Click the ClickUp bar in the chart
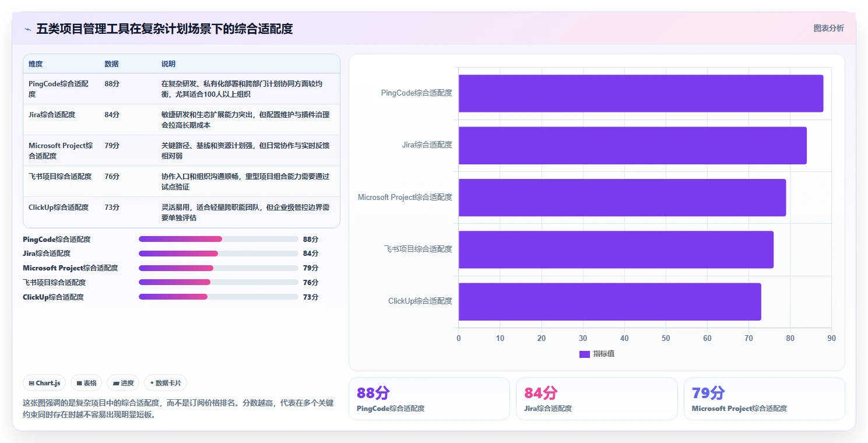The width and height of the screenshot is (868, 443). pos(610,301)
